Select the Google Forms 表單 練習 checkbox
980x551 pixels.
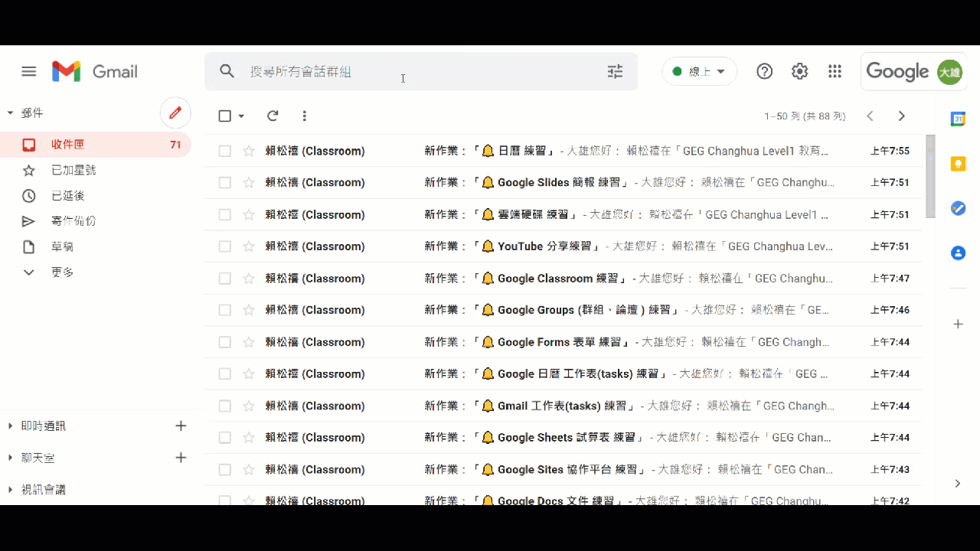point(224,342)
